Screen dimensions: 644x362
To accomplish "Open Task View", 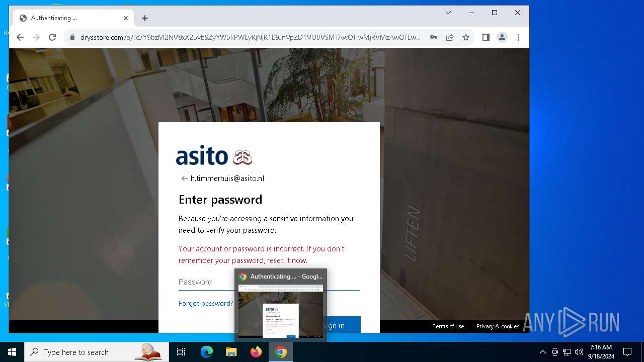I will (181, 352).
